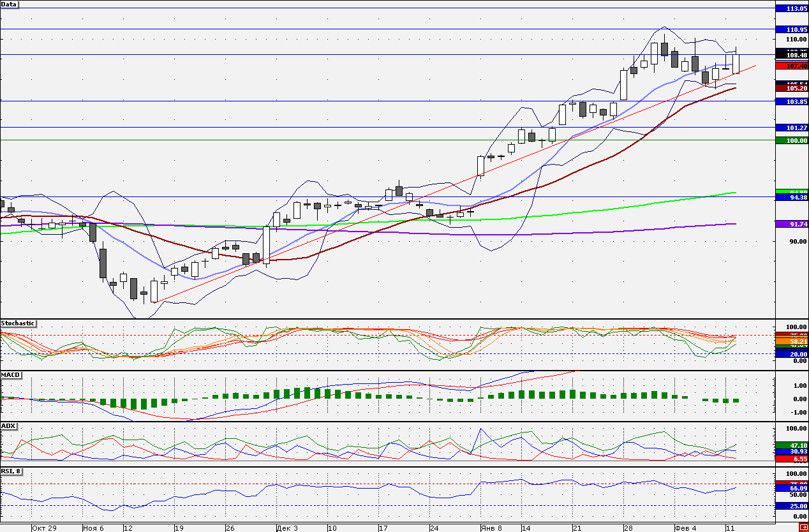This screenshot has width=809, height=532.
Task: Open the RSI, 8 indicator label
Action: click(12, 471)
